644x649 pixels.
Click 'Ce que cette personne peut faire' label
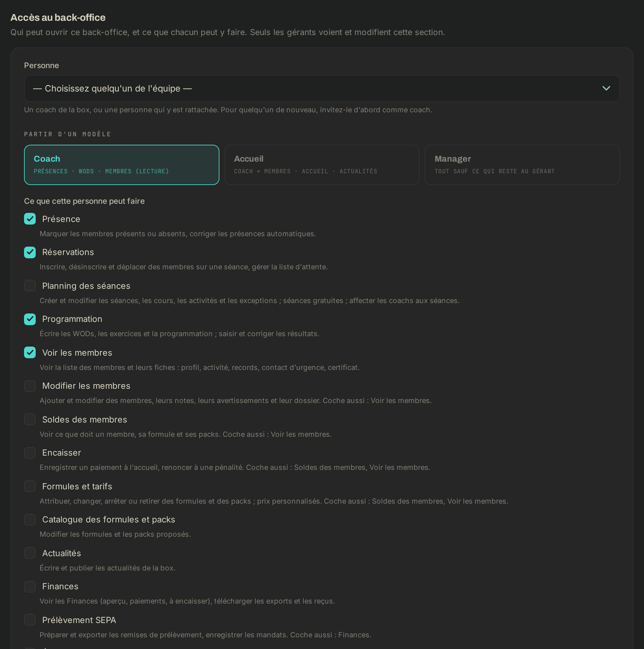click(84, 201)
